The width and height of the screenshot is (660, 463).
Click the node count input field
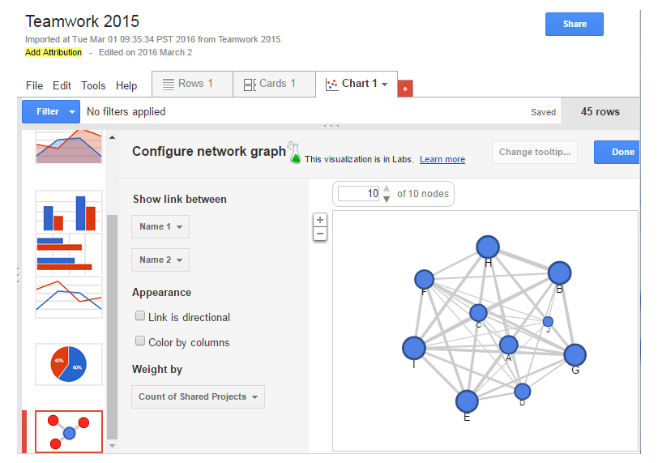[x=359, y=194]
